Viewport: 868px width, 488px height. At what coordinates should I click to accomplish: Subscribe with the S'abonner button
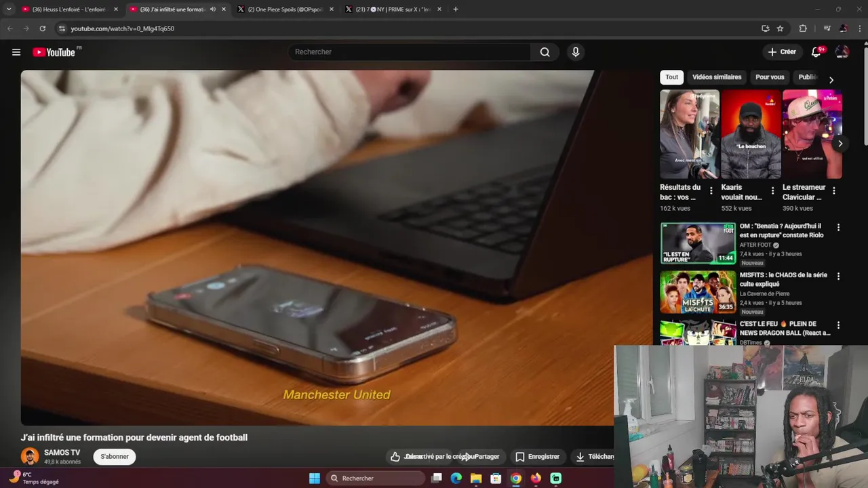pyautogui.click(x=115, y=457)
